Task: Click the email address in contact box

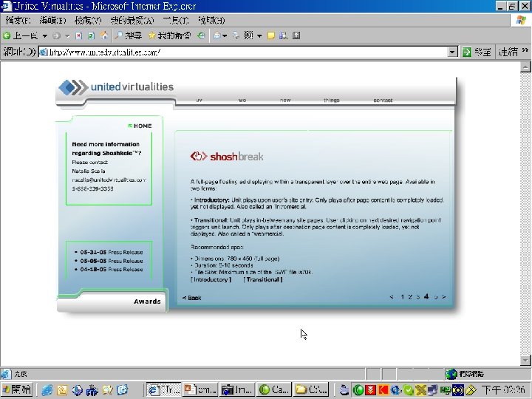Action: (109, 180)
